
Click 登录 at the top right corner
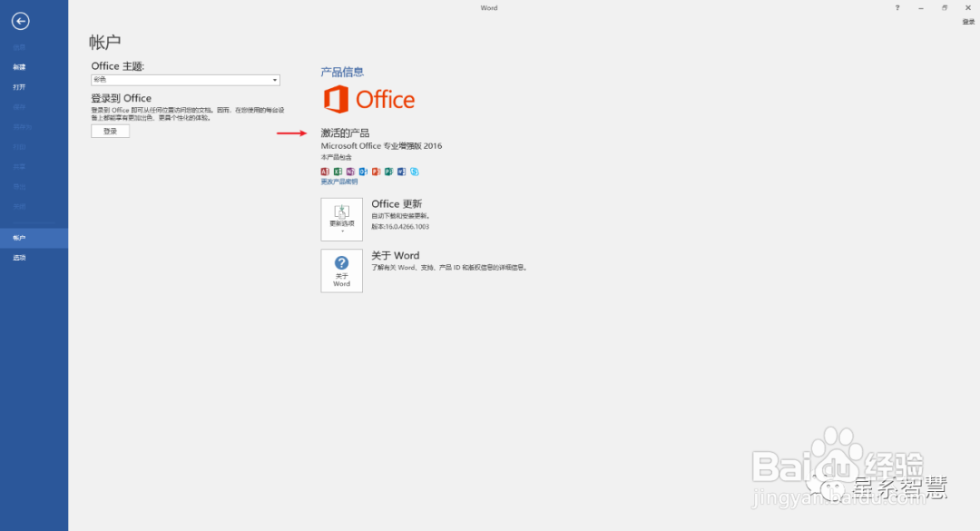(968, 22)
